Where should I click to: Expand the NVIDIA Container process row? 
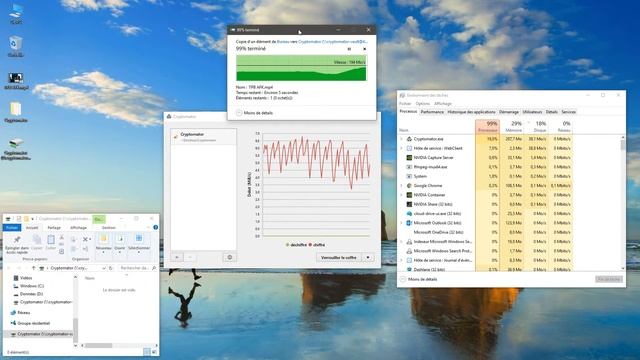click(401, 195)
